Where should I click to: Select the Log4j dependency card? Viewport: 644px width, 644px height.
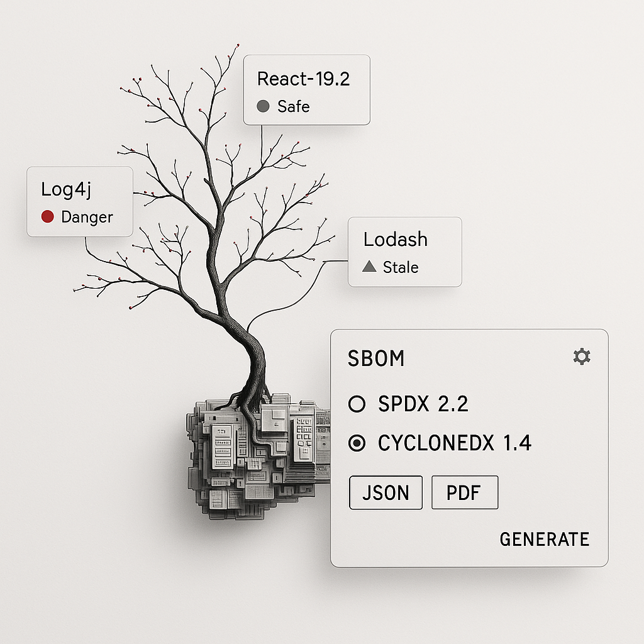click(79, 203)
